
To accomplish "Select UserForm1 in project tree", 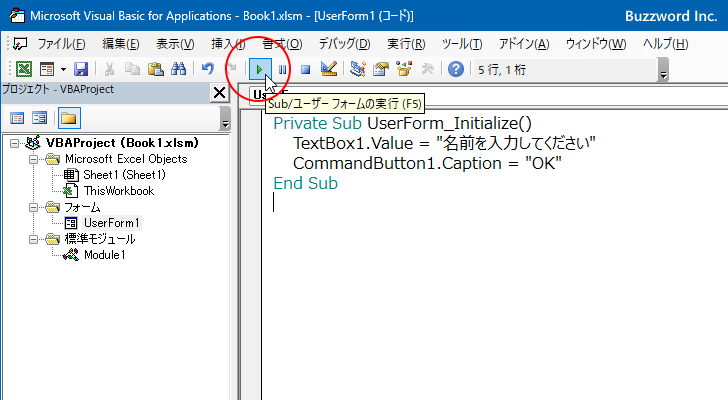I will [111, 223].
